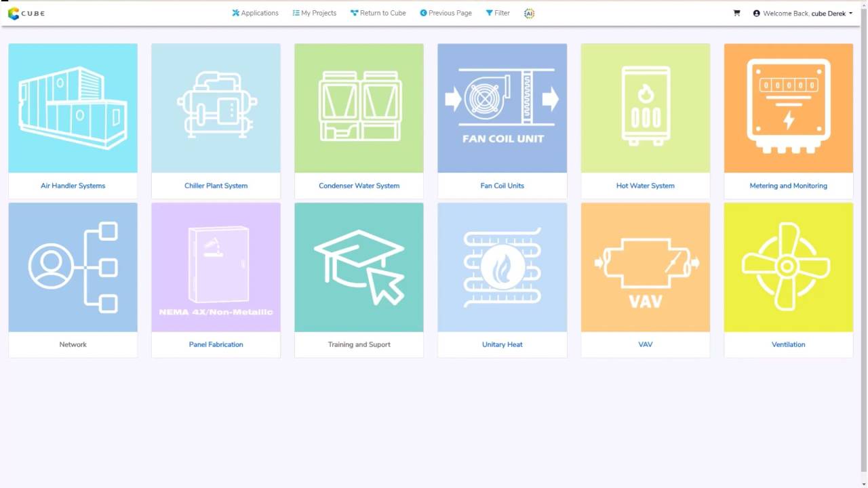Click the VAV text link
This screenshot has width=868, height=488.
[645, 344]
